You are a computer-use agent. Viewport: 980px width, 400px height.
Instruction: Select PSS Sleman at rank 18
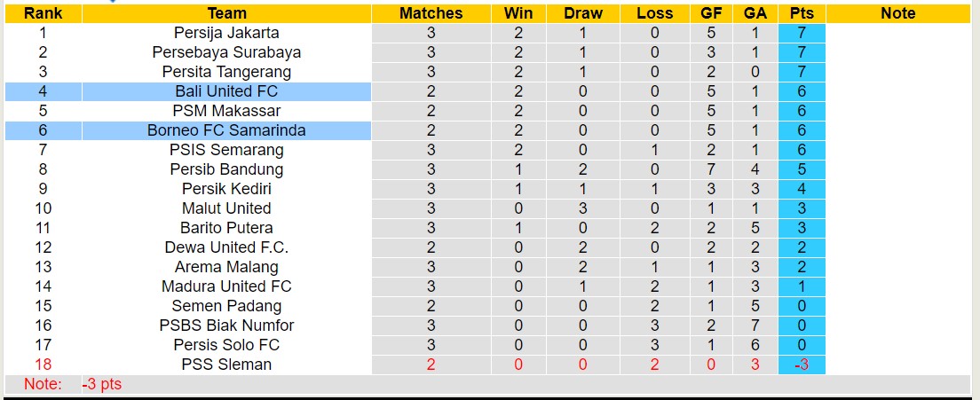(x=226, y=365)
